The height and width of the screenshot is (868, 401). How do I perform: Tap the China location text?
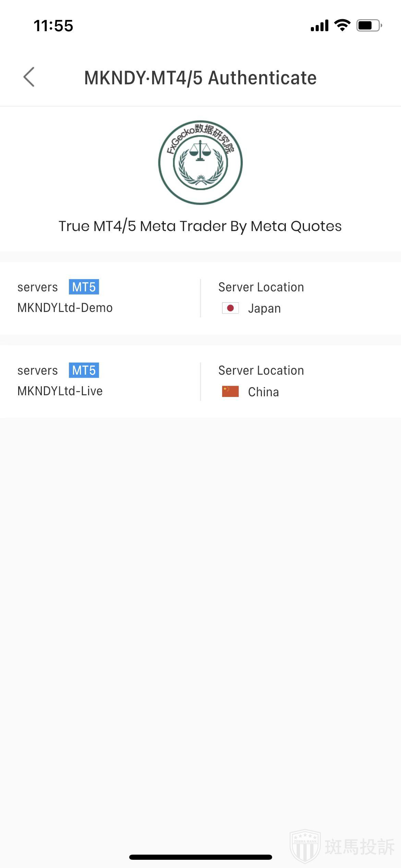[x=263, y=392]
